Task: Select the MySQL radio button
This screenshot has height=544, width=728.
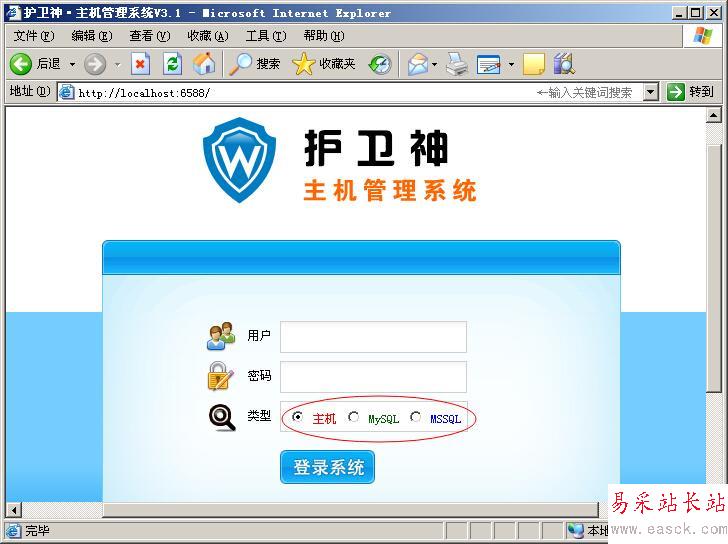Action: coord(354,417)
